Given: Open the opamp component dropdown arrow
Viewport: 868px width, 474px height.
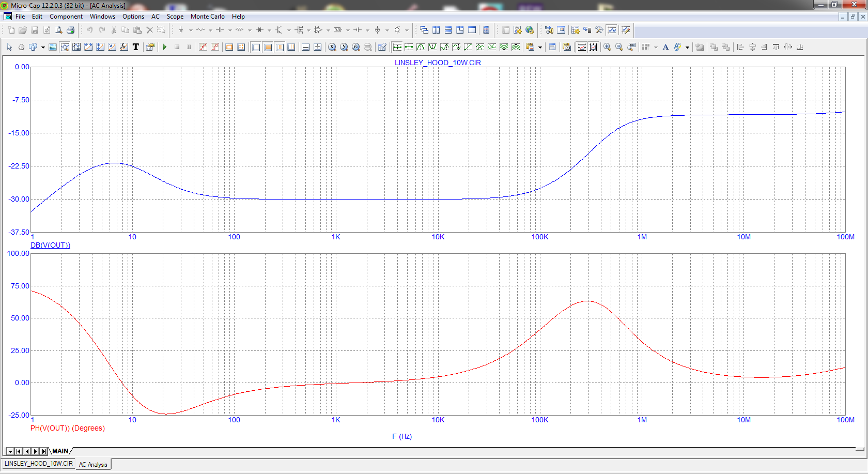Looking at the screenshot, I should pos(328,30).
